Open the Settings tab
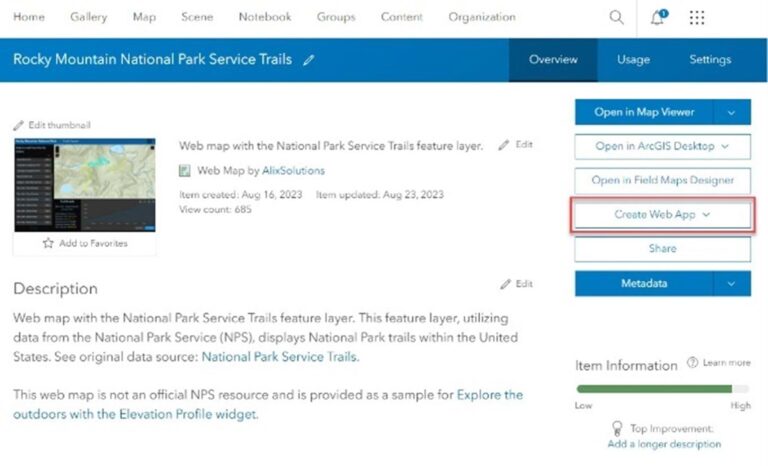 pyautogui.click(x=710, y=60)
